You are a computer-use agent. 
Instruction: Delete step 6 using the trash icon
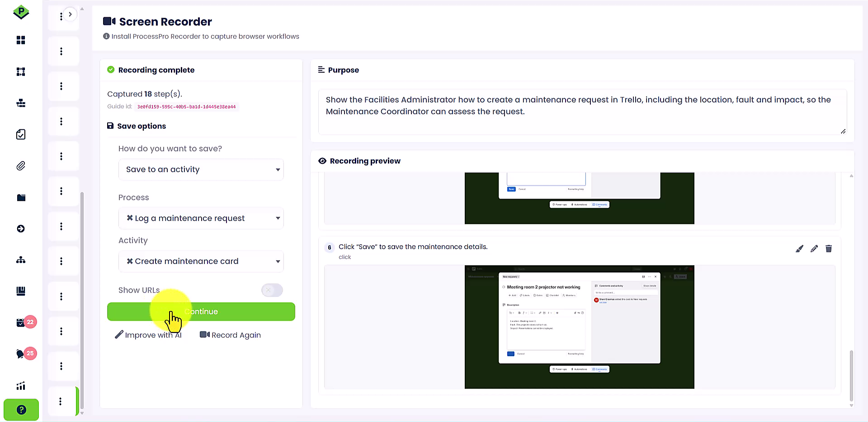click(x=829, y=249)
